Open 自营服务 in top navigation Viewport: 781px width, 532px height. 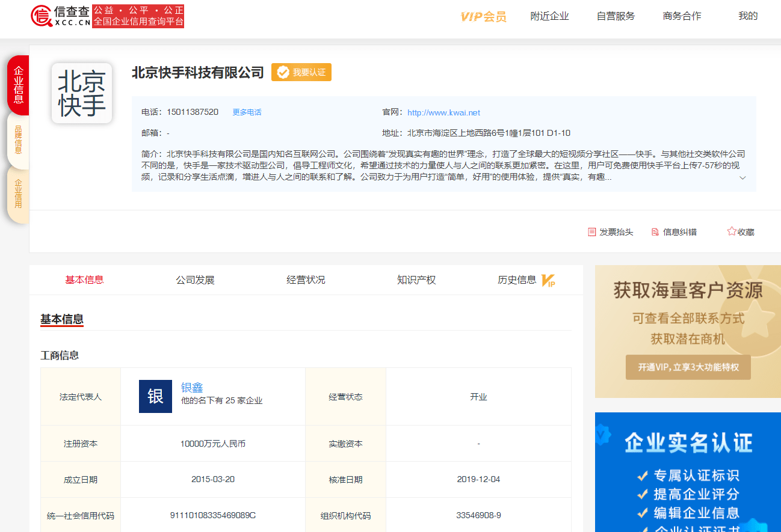pos(616,16)
